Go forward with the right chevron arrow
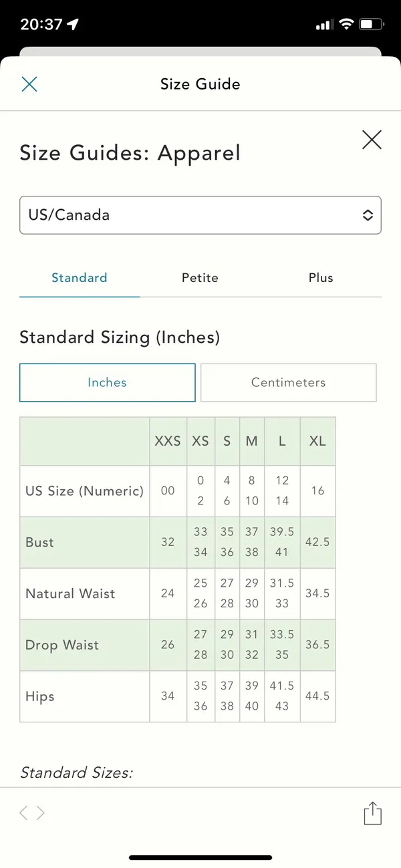Image resolution: width=401 pixels, height=868 pixels. (41, 813)
